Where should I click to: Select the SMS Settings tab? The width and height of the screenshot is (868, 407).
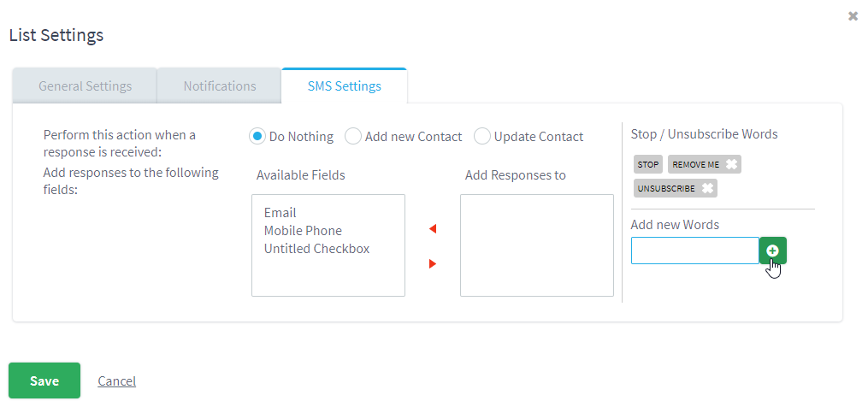345,86
